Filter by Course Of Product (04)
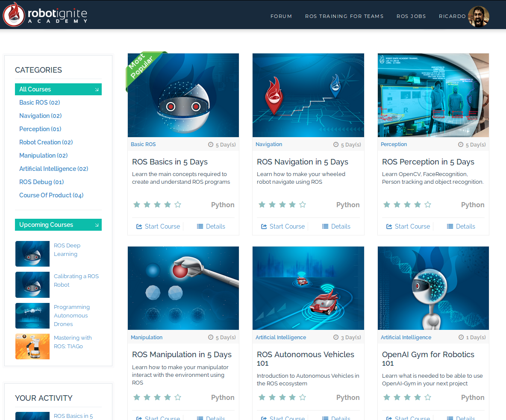506x420 pixels. 51,195
